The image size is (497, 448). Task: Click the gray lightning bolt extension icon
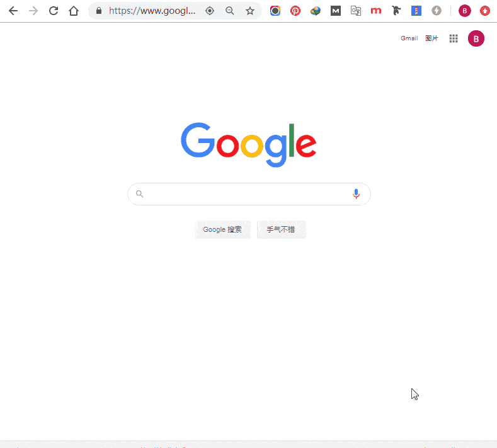point(437,11)
